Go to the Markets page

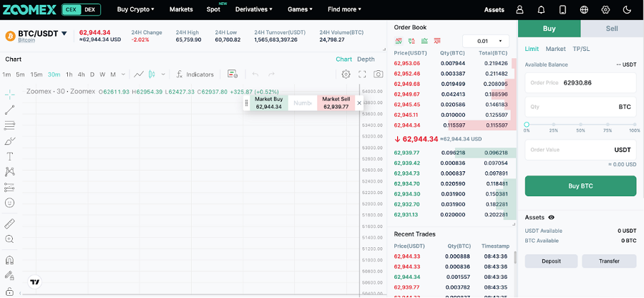click(181, 9)
